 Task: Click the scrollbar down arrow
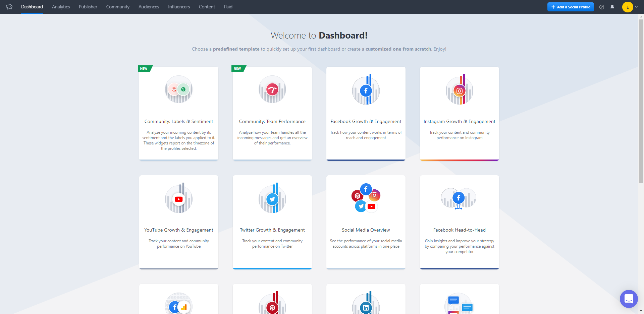point(641,311)
